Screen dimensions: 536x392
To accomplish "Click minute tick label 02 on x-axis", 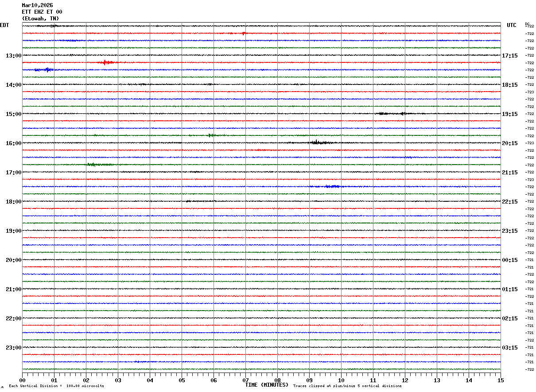I will point(86,380).
